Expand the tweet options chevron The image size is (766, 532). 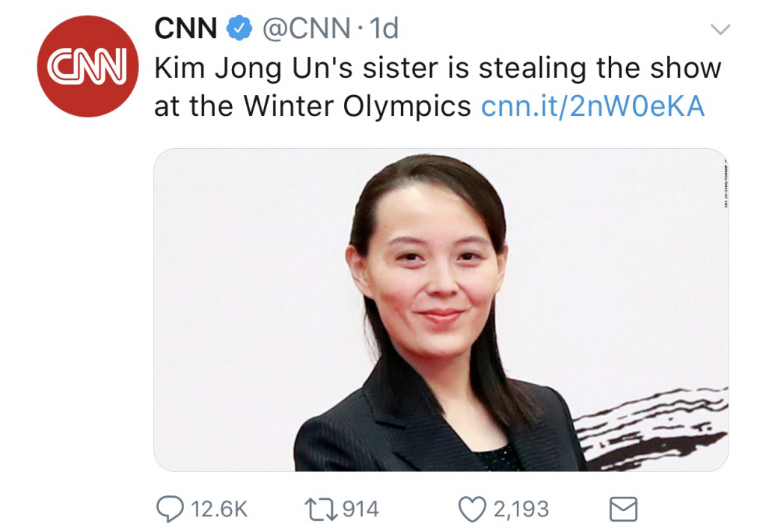point(720,29)
